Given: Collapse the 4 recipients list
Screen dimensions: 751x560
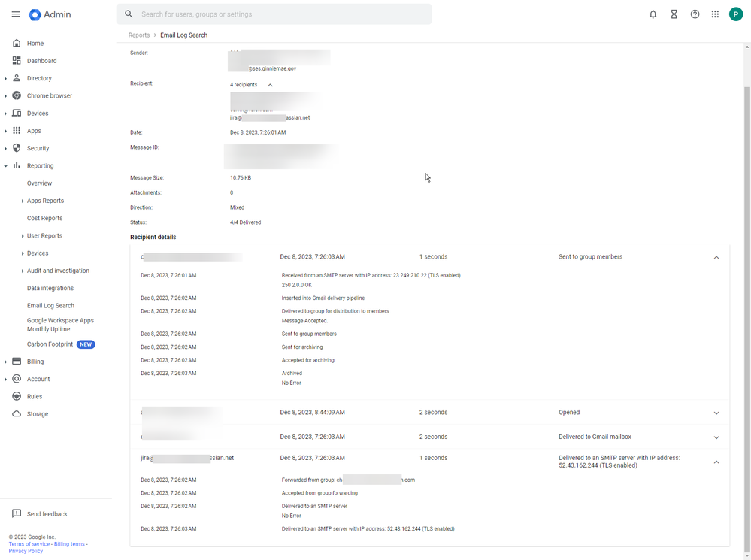Looking at the screenshot, I should (x=270, y=85).
